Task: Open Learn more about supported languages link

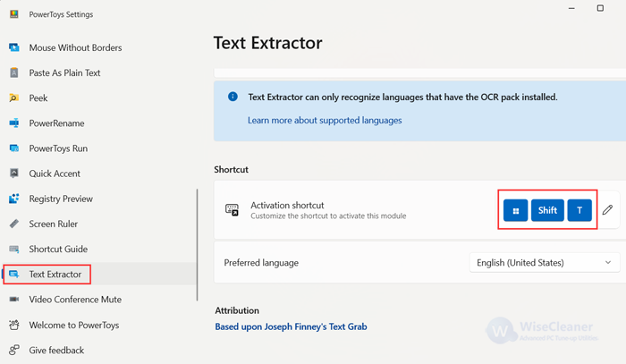Action: tap(325, 120)
